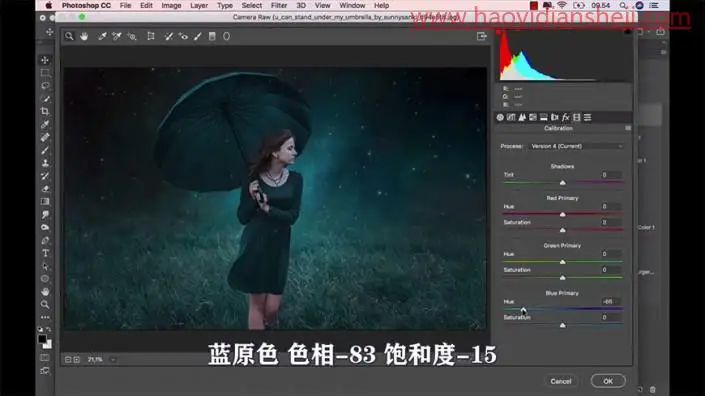Screen dimensions: 705x396
Task: Select the Photoshop Zoom tool in left toolbar
Action: tap(45, 304)
